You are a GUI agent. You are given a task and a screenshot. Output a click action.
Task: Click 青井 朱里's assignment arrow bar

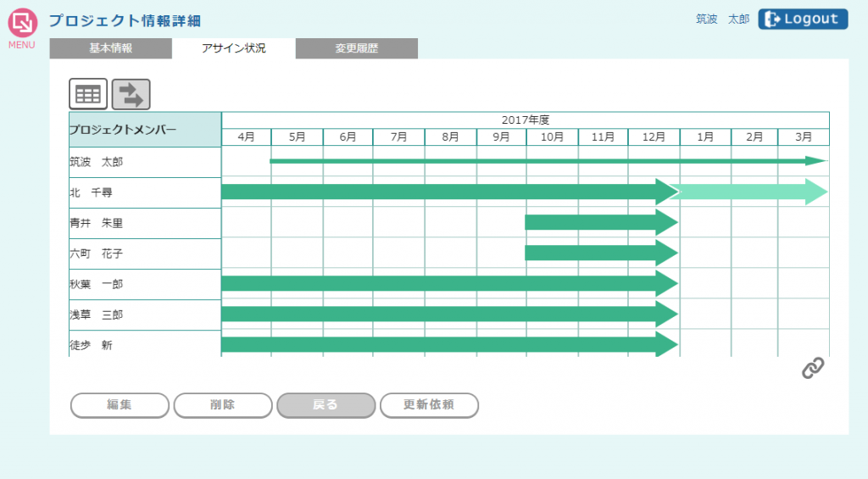[x=598, y=223]
